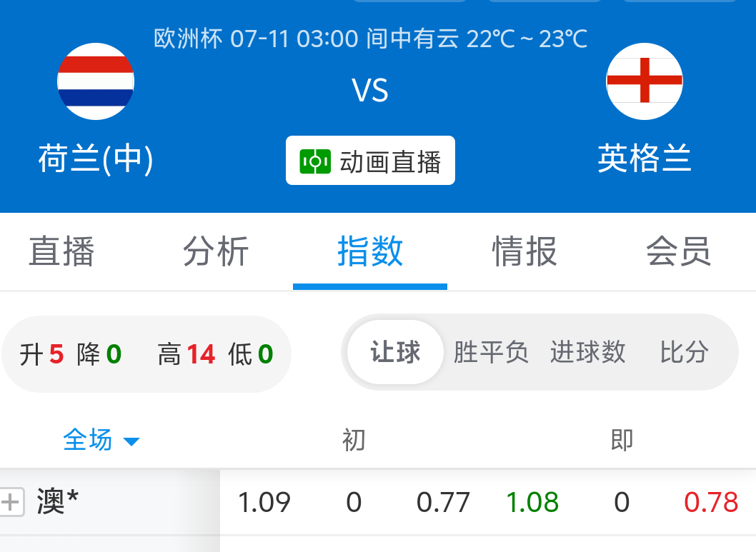The image size is (756, 552).
Task: Go to the 会员 tab
Action: pyautogui.click(x=678, y=251)
